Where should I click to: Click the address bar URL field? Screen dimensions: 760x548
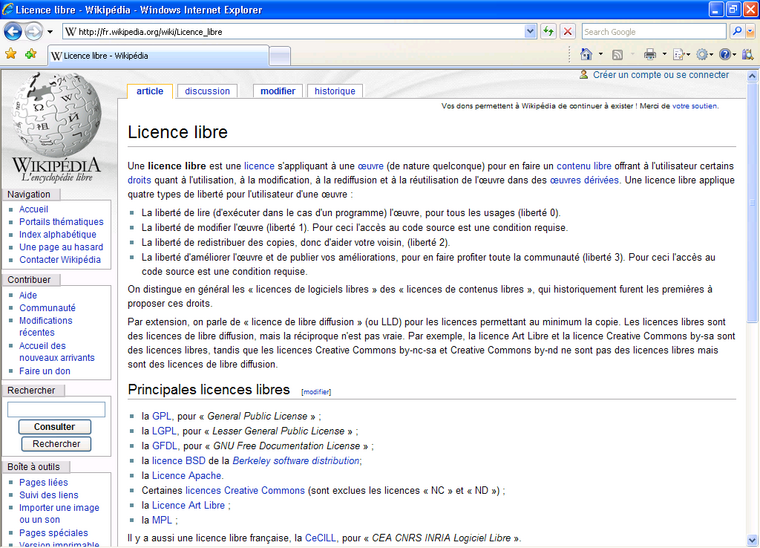[293, 32]
